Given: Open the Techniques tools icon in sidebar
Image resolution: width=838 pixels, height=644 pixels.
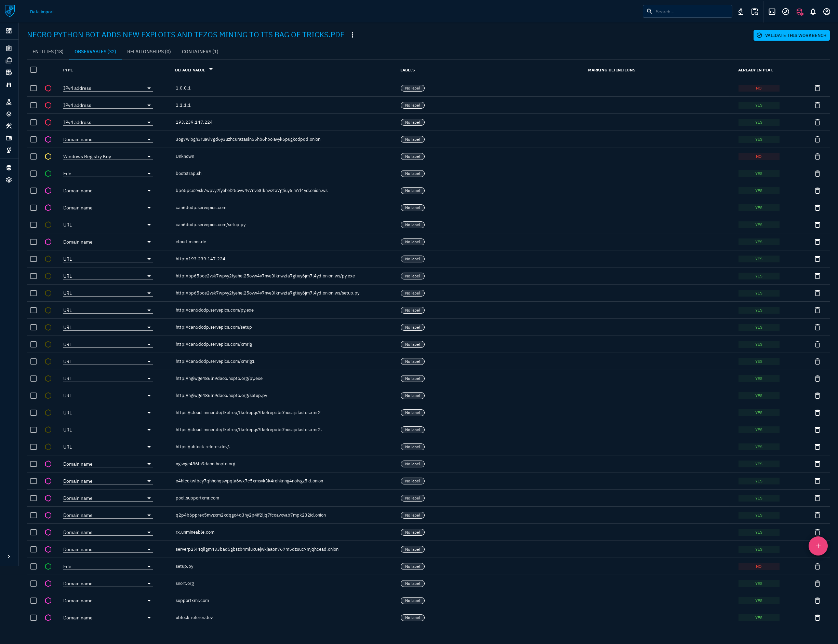Looking at the screenshot, I should pyautogui.click(x=9, y=126).
